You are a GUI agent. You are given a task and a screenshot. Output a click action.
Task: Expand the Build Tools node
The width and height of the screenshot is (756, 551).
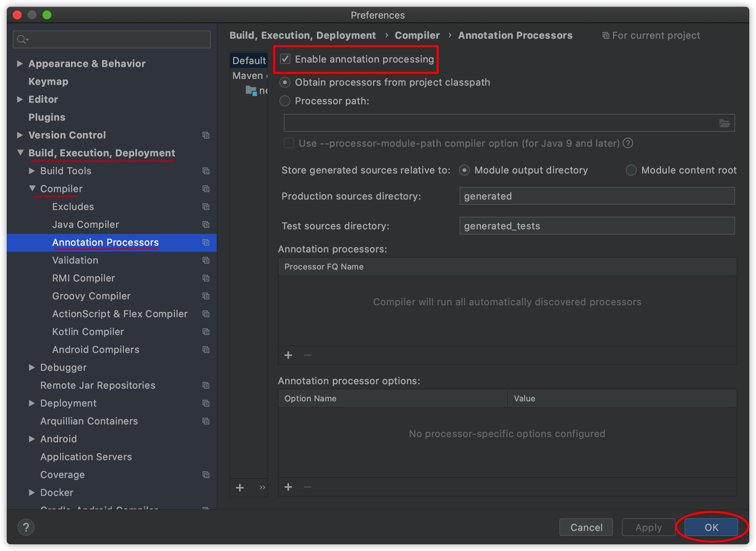pos(32,171)
